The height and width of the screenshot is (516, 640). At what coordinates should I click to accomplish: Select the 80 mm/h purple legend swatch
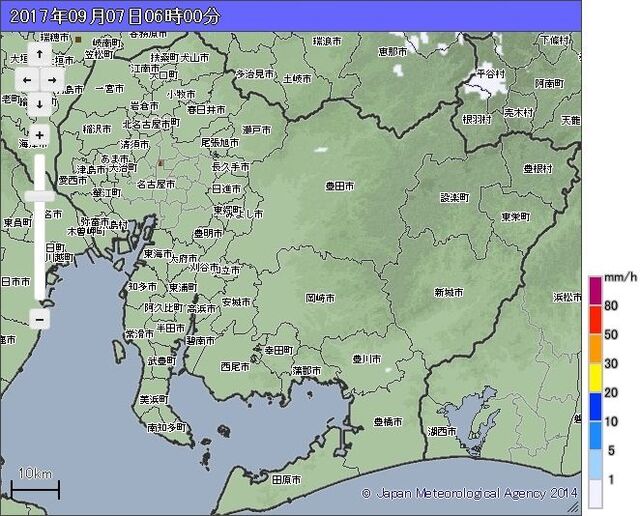pyautogui.click(x=596, y=291)
